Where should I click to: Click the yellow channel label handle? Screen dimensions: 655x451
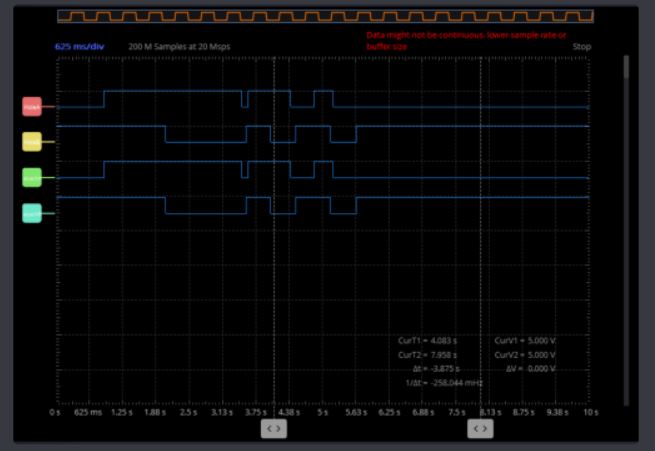tap(32, 142)
